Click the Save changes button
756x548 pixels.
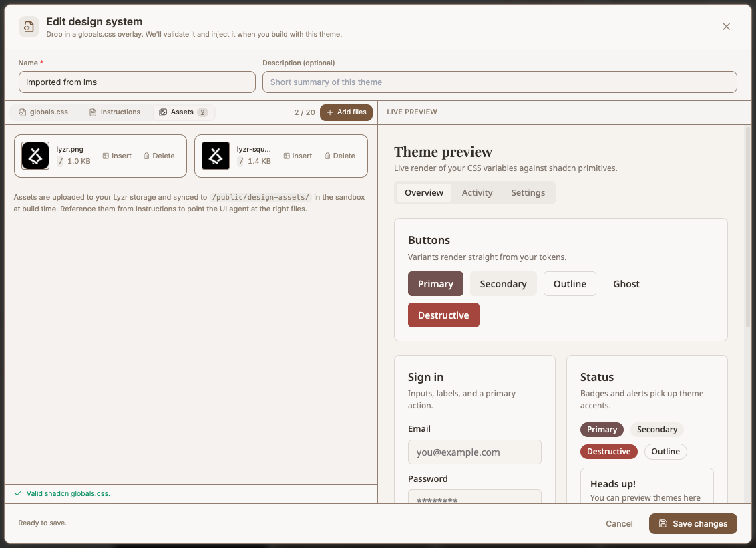[x=693, y=523]
